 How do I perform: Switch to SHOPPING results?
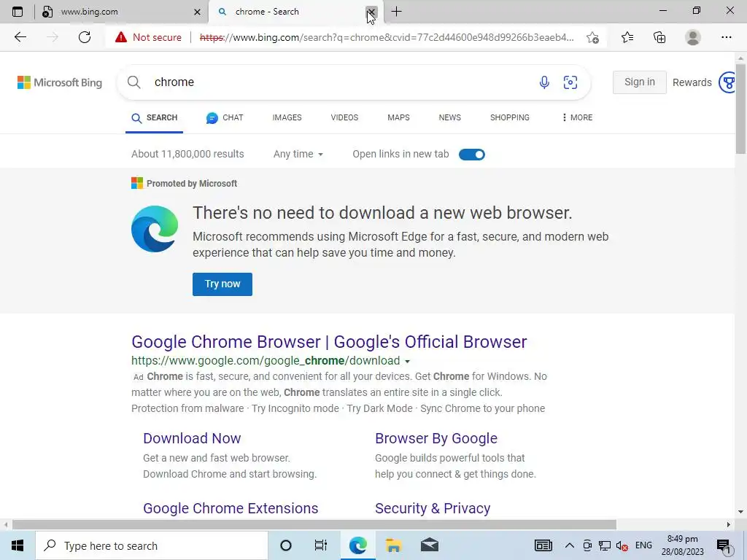pos(510,117)
